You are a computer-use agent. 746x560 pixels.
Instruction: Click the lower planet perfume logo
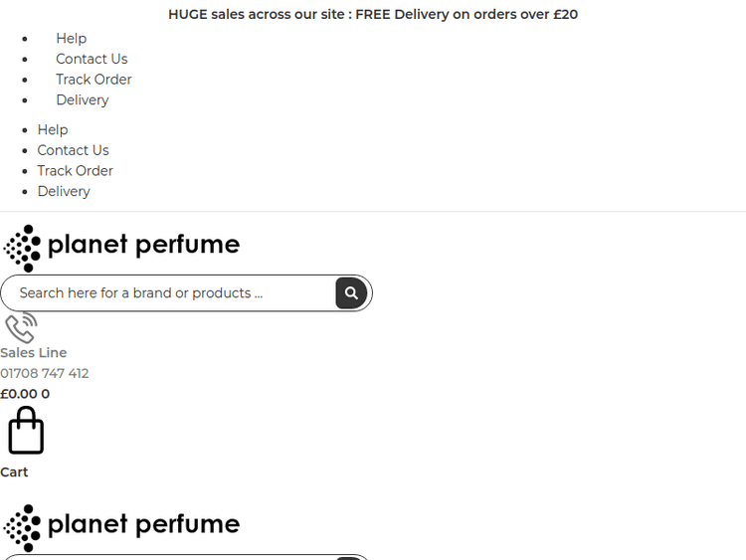click(121, 527)
